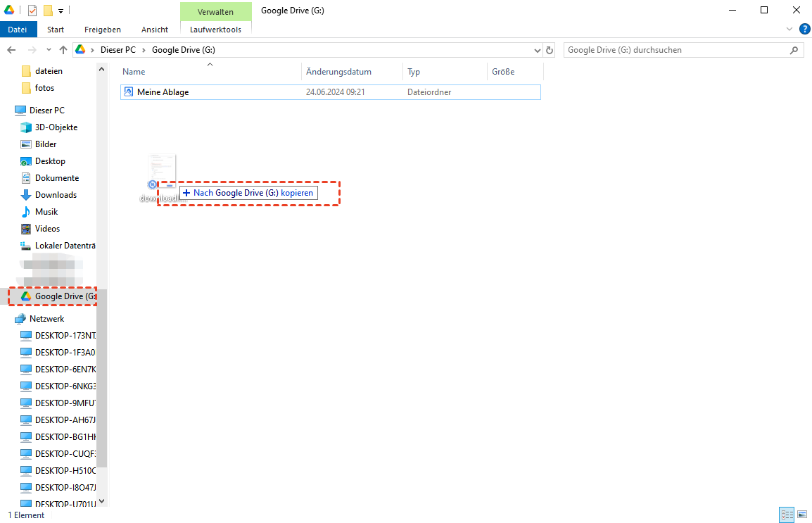Open Bilder in navigation pane
Screen dimensions: 812x523
point(46,144)
